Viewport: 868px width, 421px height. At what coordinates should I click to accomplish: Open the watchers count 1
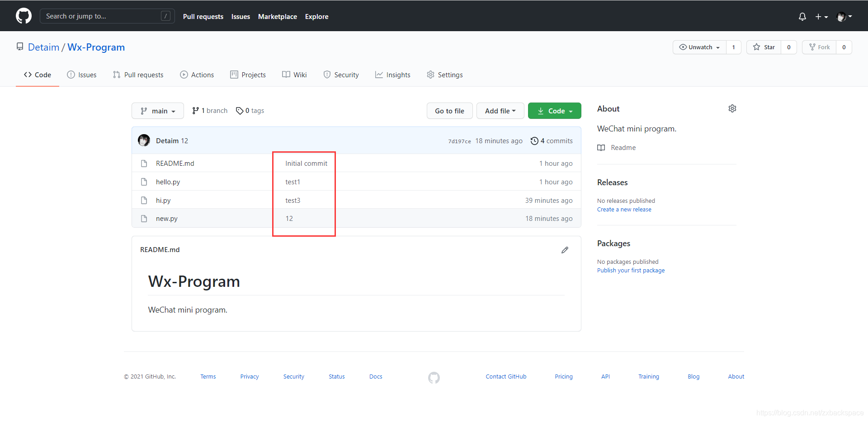tap(733, 47)
